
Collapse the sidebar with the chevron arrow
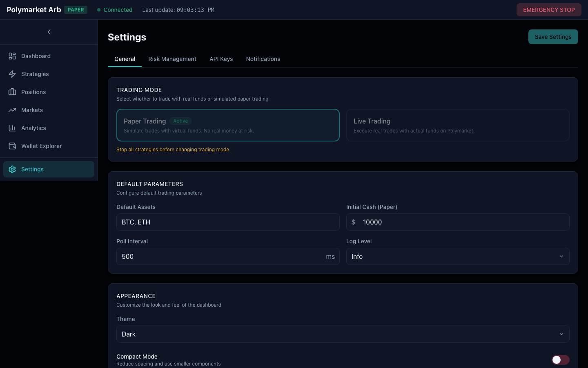tap(49, 32)
